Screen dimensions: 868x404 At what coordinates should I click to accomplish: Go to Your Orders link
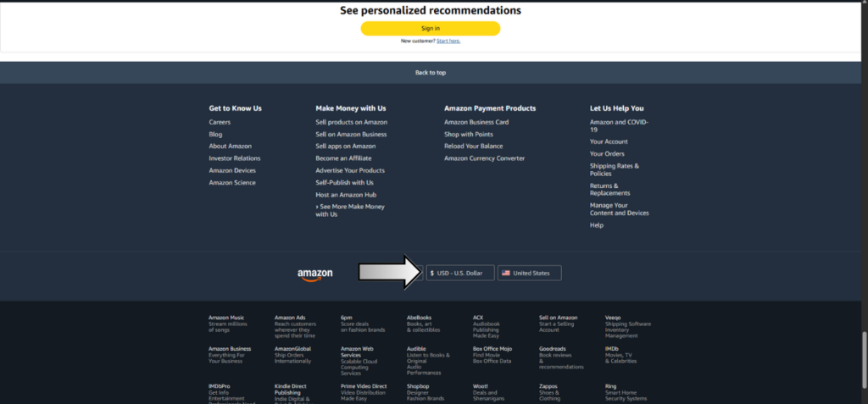(x=607, y=154)
